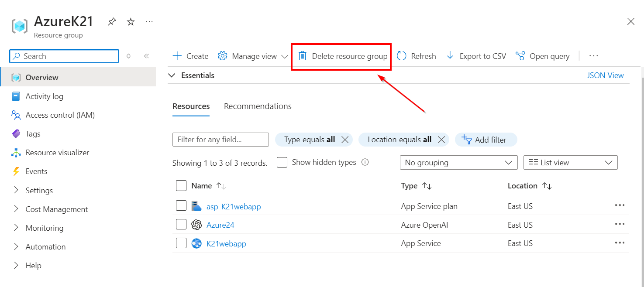Open Resource visualizer from sidebar
Image resolution: width=644 pixels, height=287 pixels.
57,153
